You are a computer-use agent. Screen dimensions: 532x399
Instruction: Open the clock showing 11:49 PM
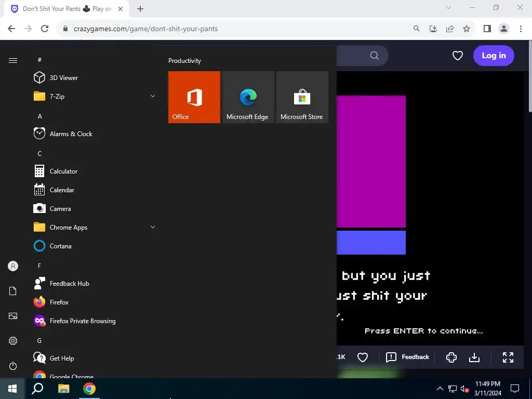[487, 389]
